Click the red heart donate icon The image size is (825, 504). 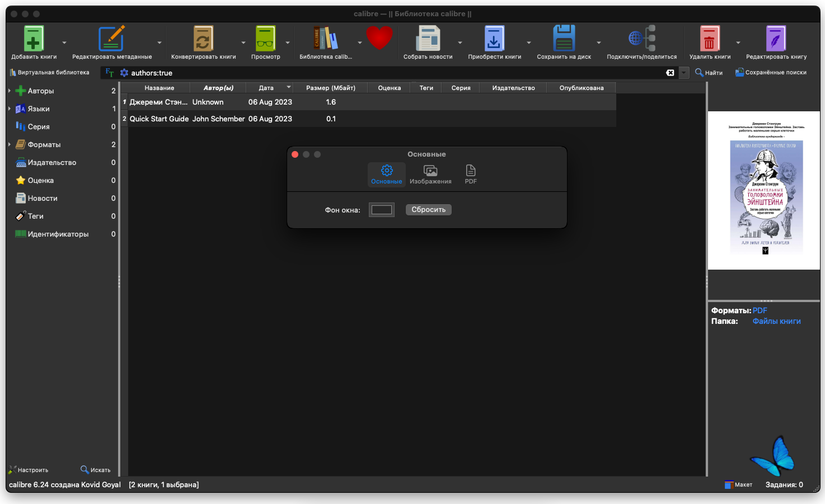tap(379, 38)
